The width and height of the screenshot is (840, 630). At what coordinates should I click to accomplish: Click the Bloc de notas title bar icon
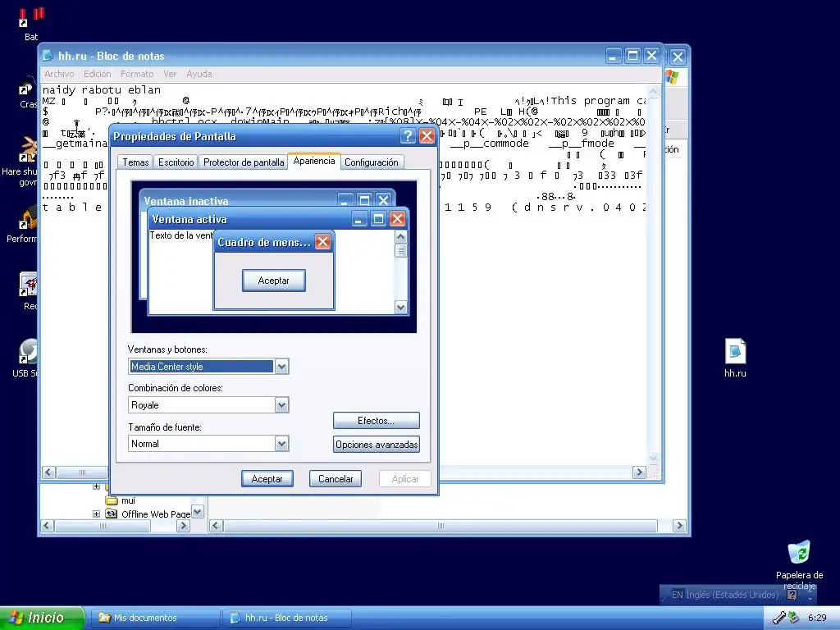(48, 56)
